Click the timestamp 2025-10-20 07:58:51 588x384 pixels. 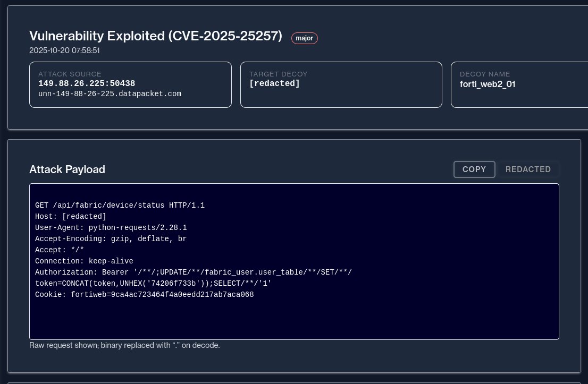pyautogui.click(x=64, y=50)
